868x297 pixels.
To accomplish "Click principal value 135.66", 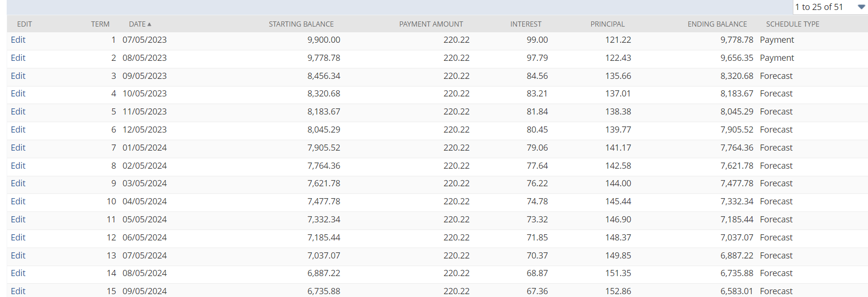I will (618, 76).
